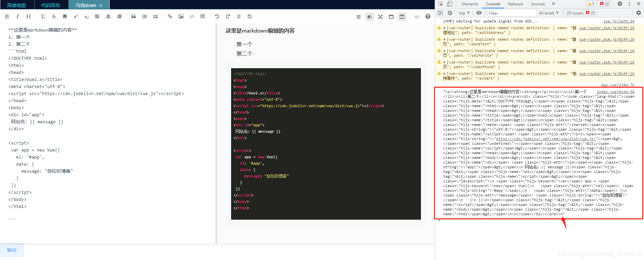Expand the /editAddress route warning

[445, 28]
